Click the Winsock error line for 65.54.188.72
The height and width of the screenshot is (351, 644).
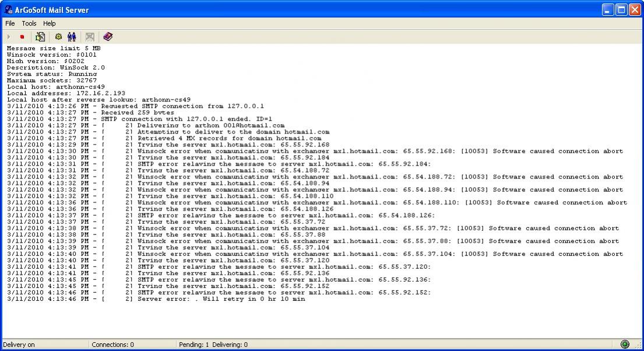click(x=315, y=177)
